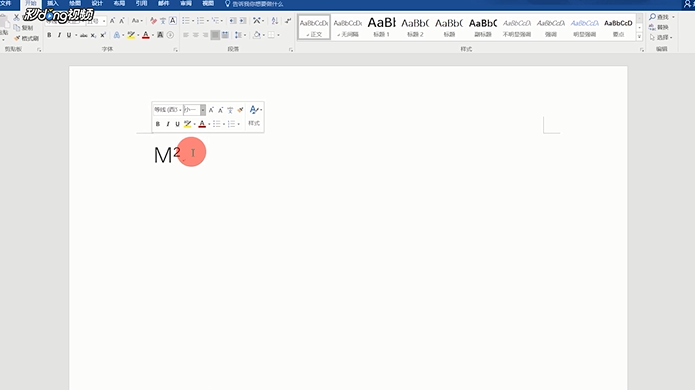This screenshot has width=695, height=390.
Task: Click the ribbon text highlight pen
Action: 131,35
